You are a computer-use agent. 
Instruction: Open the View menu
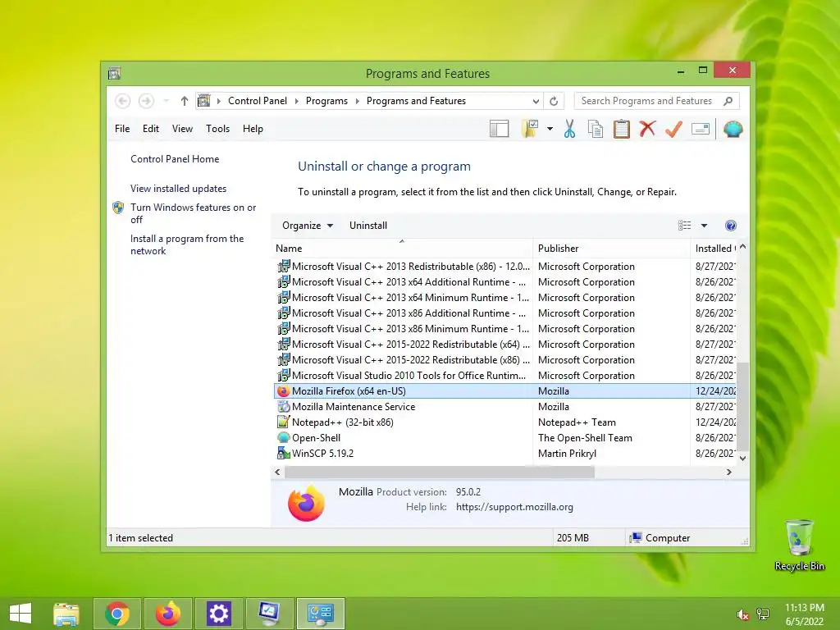click(x=182, y=129)
